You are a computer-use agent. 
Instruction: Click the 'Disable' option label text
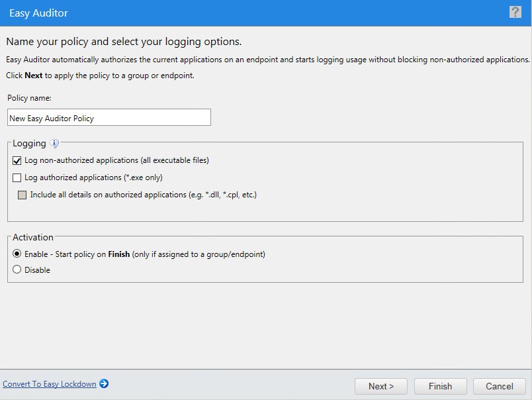(38, 270)
